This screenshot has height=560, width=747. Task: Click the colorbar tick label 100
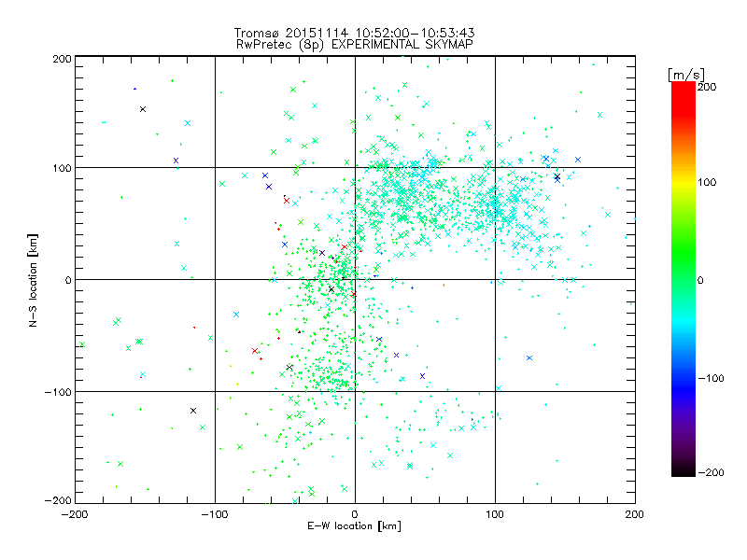(x=707, y=182)
